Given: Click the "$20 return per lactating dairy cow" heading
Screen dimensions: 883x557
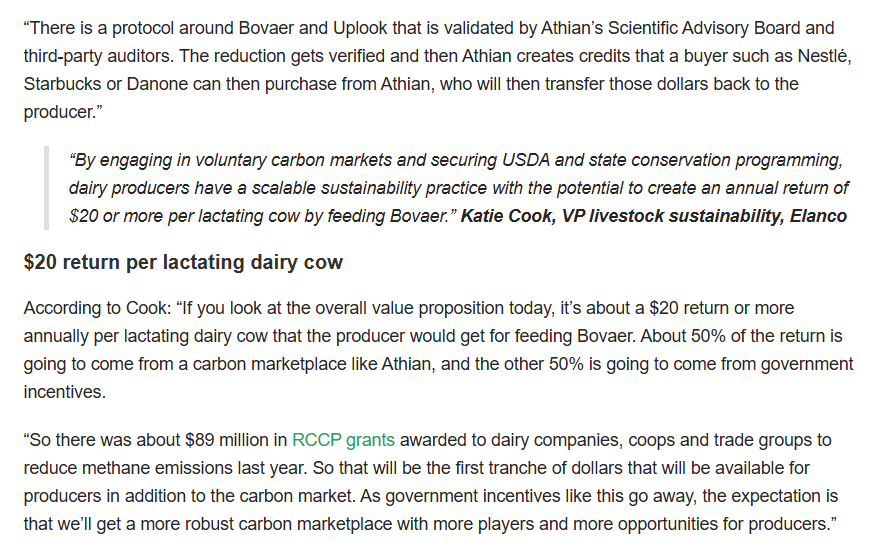Looking at the screenshot, I should click(x=183, y=263).
